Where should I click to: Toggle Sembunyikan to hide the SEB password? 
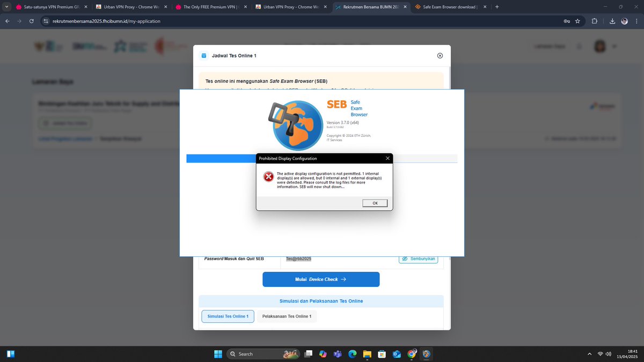[418, 259]
